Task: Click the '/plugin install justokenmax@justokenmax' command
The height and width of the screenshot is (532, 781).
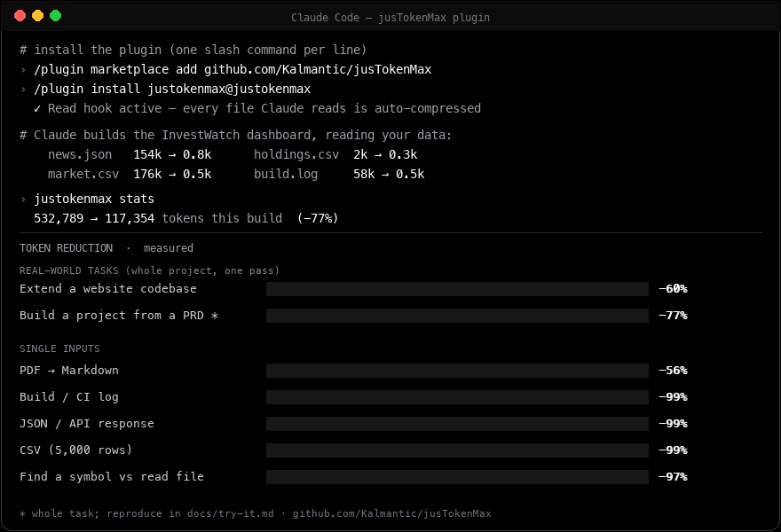Action: coord(172,89)
